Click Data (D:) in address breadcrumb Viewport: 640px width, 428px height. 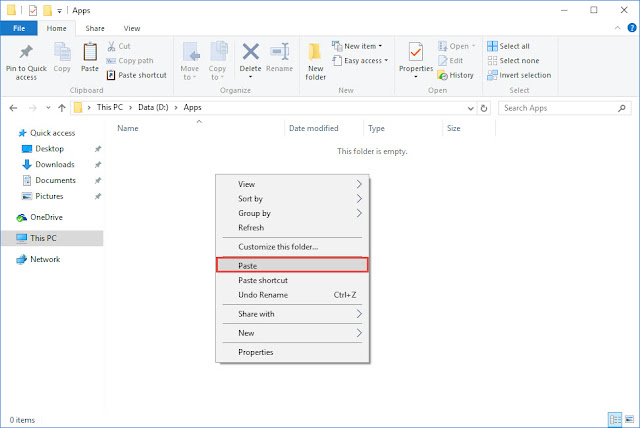153,108
